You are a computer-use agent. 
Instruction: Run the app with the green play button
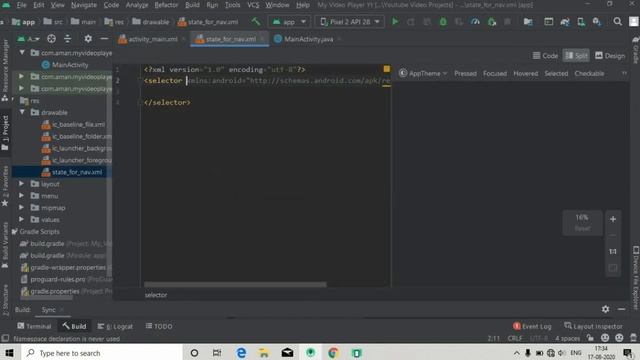click(395, 22)
